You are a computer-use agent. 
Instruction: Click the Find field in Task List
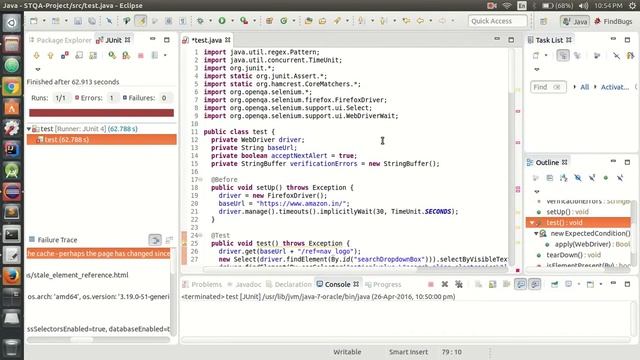pyautogui.click(x=548, y=87)
